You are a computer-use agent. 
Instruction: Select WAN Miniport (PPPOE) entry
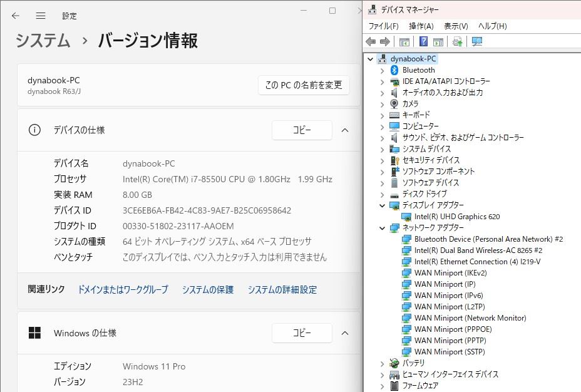[x=453, y=329]
